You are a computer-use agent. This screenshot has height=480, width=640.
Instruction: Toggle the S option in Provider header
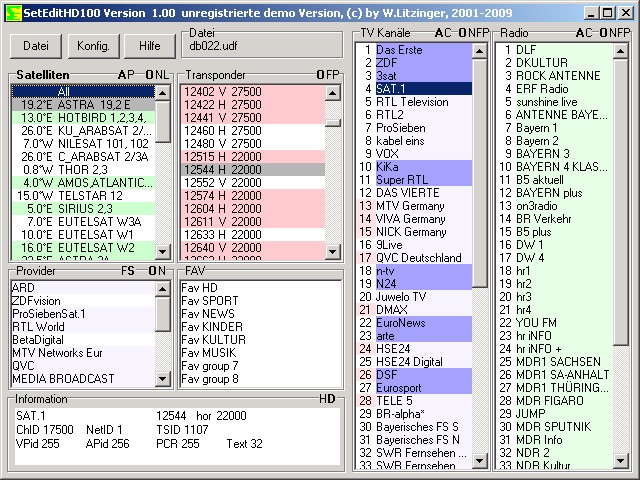(x=131, y=271)
